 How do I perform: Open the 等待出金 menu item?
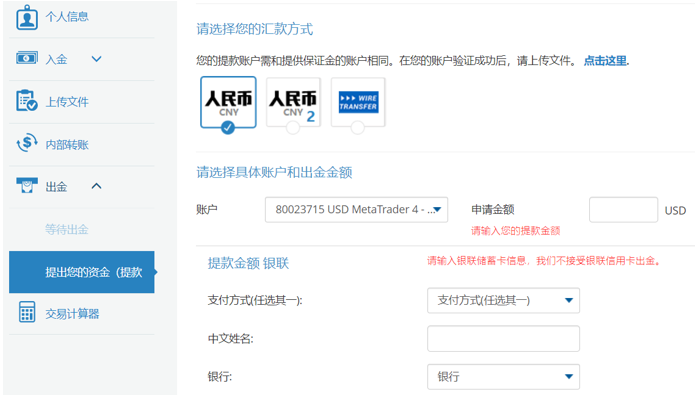[67, 229]
